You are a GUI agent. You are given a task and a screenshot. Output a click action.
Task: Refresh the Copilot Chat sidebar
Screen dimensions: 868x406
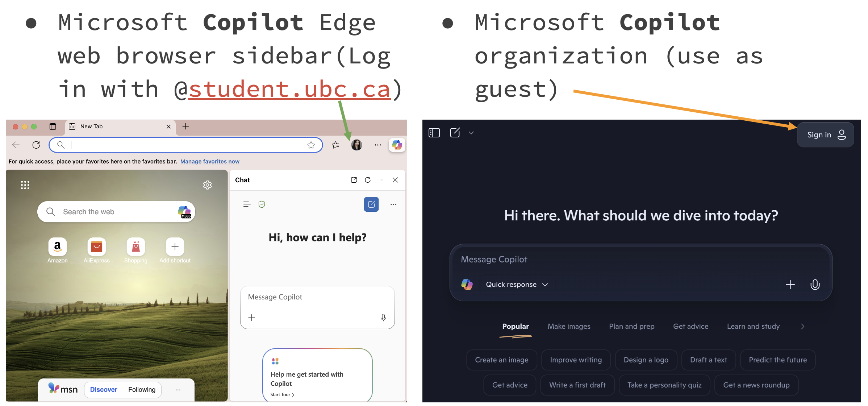(x=368, y=180)
